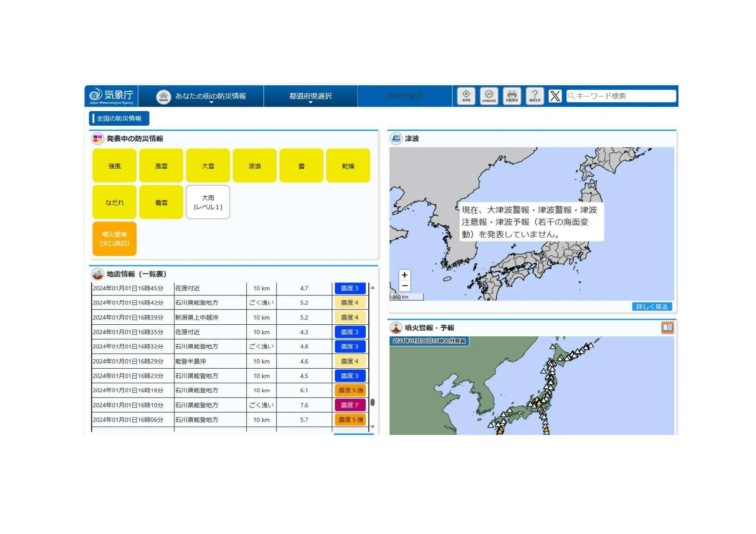The height and width of the screenshot is (534, 756).
Task: Open the 都道府県選択 dropdown
Action: pos(310,96)
